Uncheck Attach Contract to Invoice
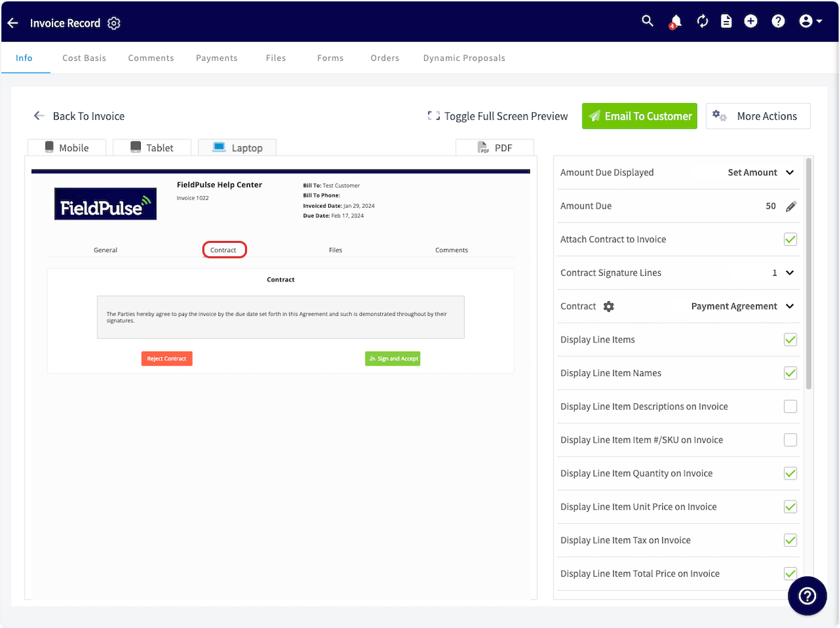 (790, 239)
